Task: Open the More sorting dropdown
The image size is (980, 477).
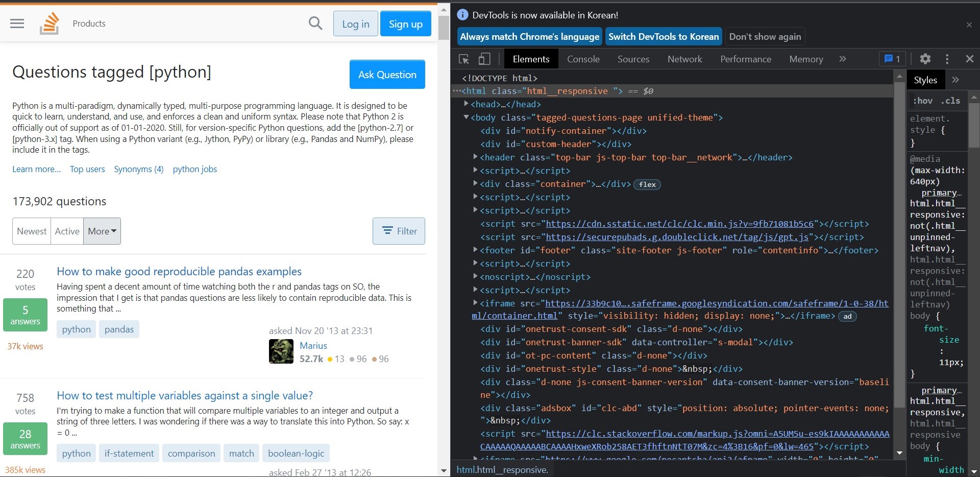Action: 102,231
